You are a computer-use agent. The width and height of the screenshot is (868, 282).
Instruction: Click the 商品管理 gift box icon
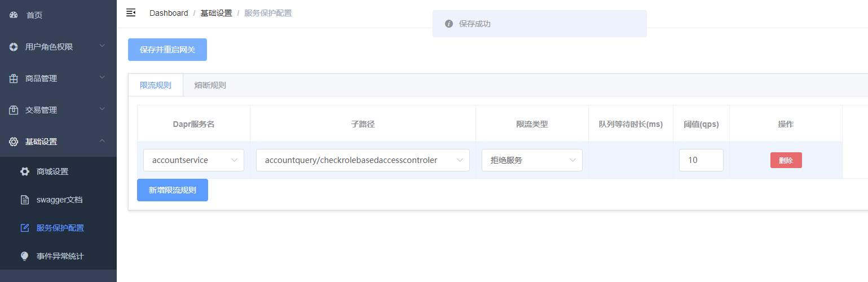(x=14, y=78)
